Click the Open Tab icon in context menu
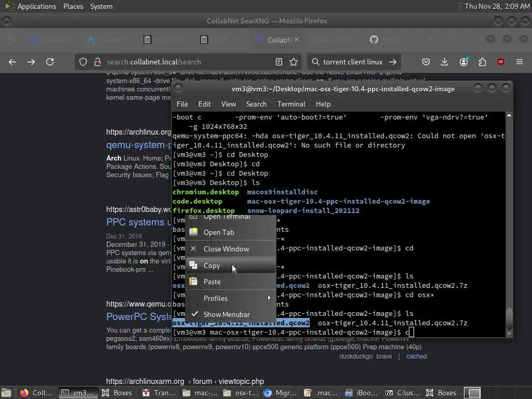Image resolution: width=532 pixels, height=399 pixels. point(193,232)
